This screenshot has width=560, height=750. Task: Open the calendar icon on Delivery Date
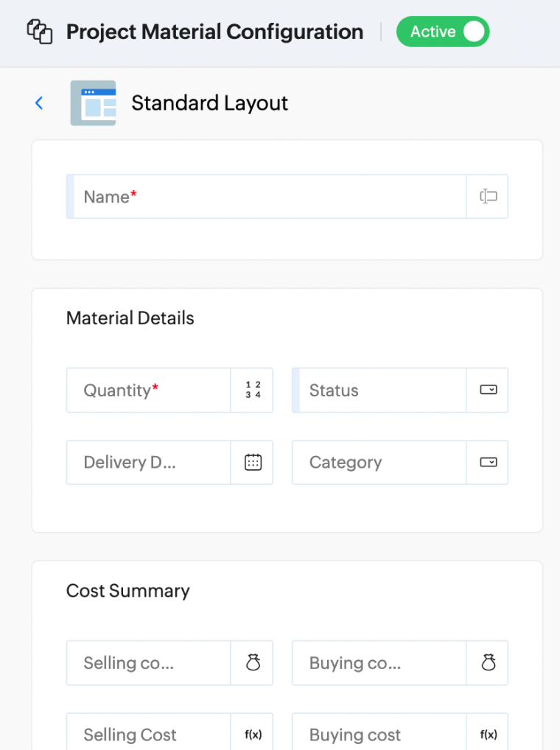[253, 462]
